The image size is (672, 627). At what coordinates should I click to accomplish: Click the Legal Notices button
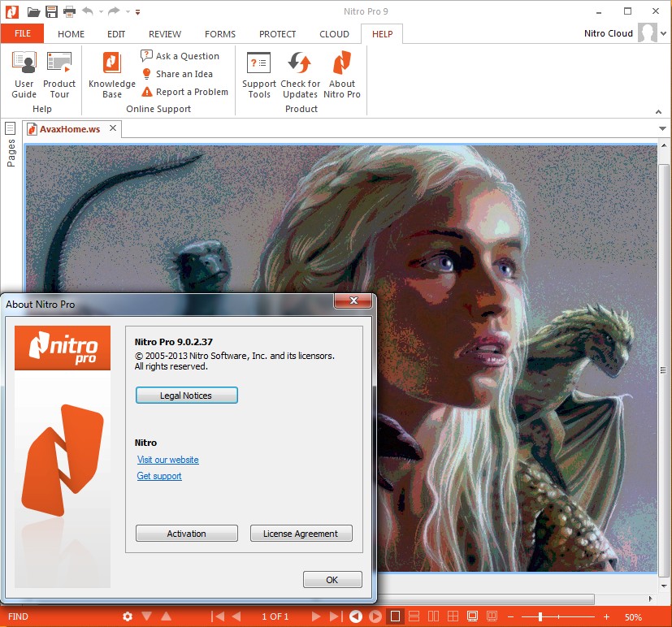(186, 396)
